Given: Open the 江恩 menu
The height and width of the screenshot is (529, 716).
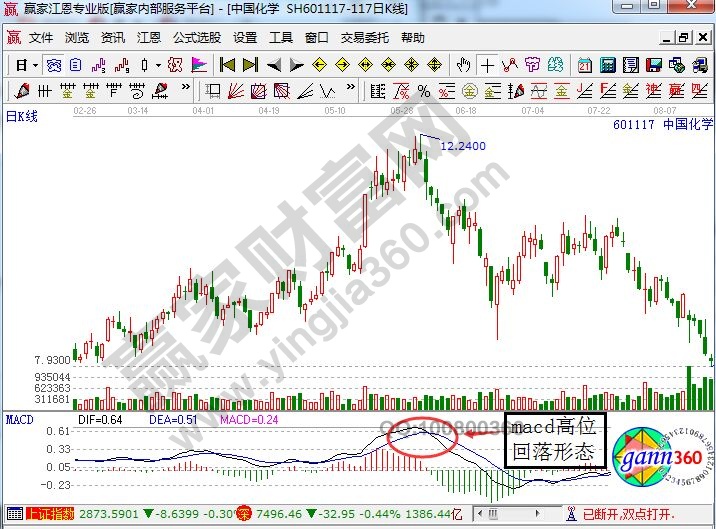Looking at the screenshot, I should pyautogui.click(x=149, y=38).
